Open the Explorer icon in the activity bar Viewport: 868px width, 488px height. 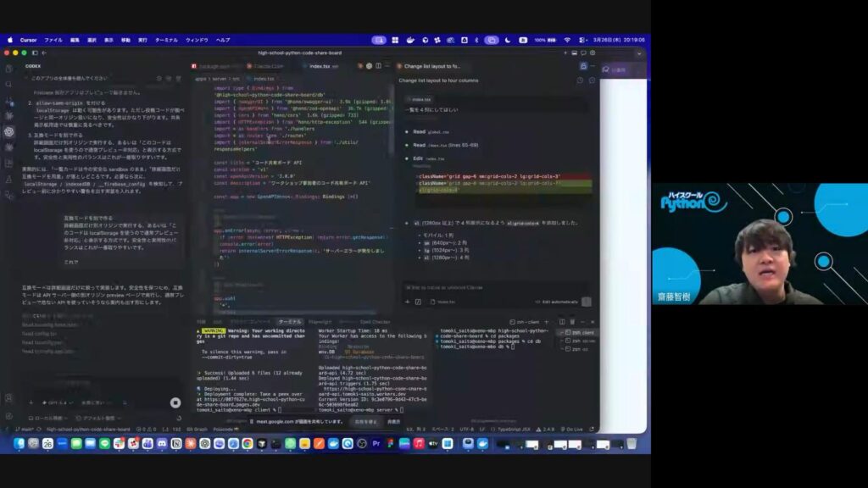click(x=8, y=69)
